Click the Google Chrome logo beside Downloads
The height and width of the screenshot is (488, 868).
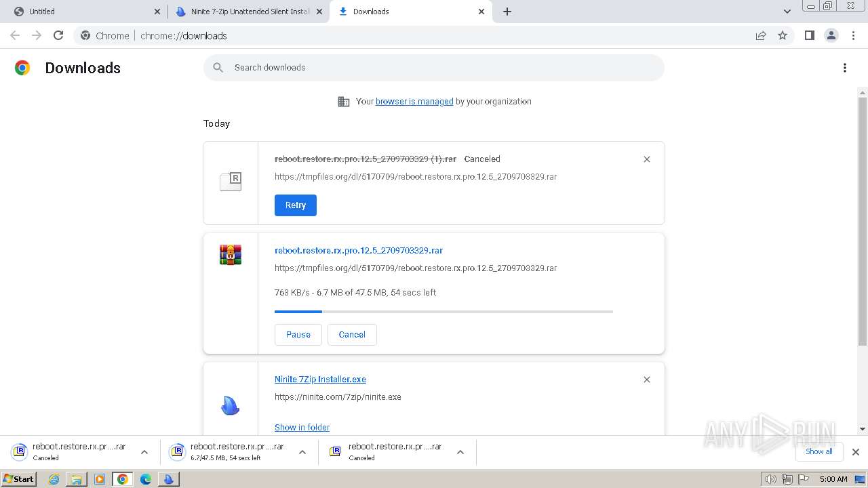[22, 68]
